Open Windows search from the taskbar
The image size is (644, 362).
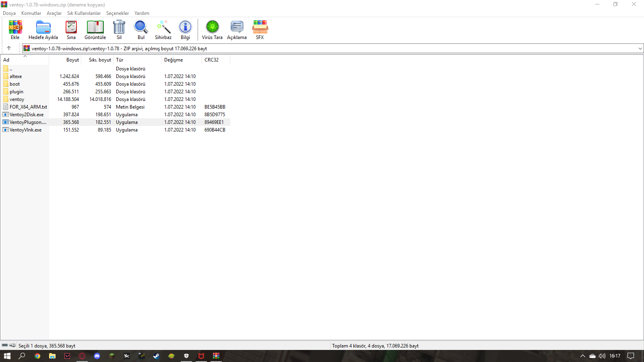[22, 356]
